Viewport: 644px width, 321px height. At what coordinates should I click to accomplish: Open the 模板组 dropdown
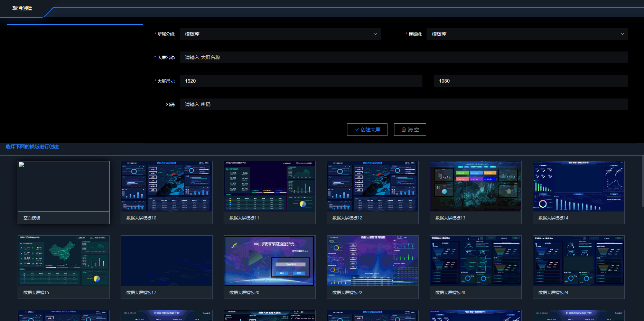[x=527, y=34]
